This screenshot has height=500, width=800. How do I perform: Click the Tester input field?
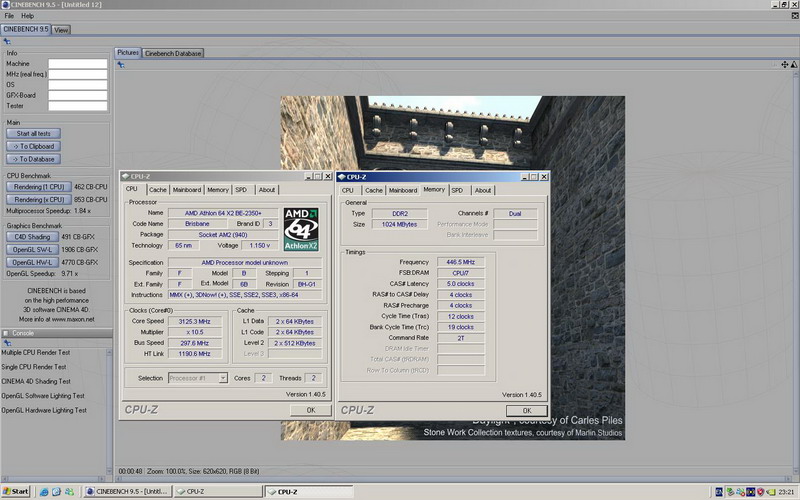coord(78,106)
